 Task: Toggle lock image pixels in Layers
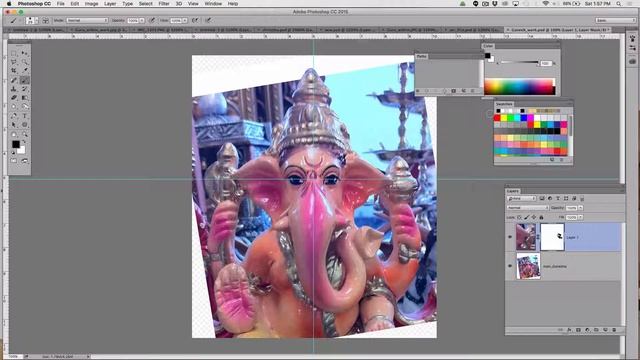(527, 218)
